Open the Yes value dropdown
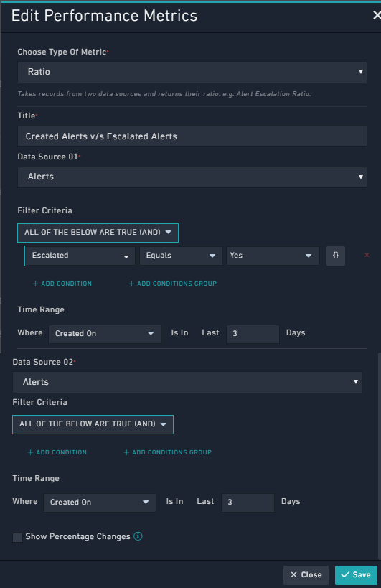This screenshot has width=381, height=588. click(273, 256)
